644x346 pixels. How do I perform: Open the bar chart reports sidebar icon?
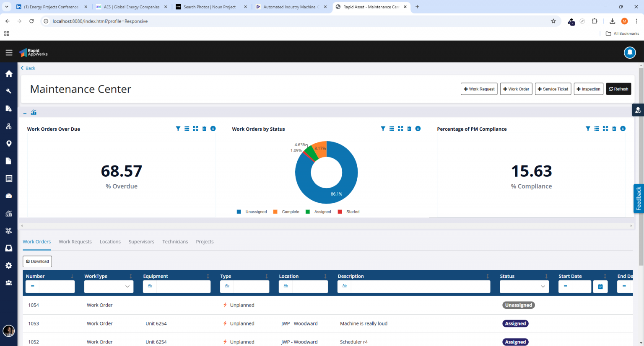(9, 214)
